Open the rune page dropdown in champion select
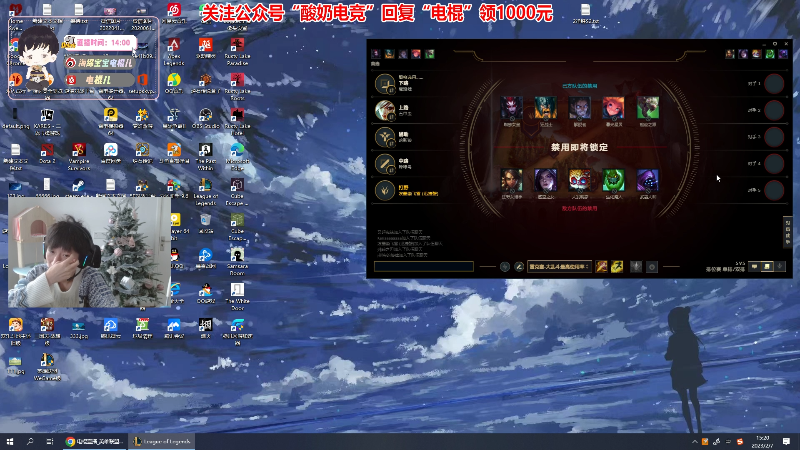 coord(559,267)
